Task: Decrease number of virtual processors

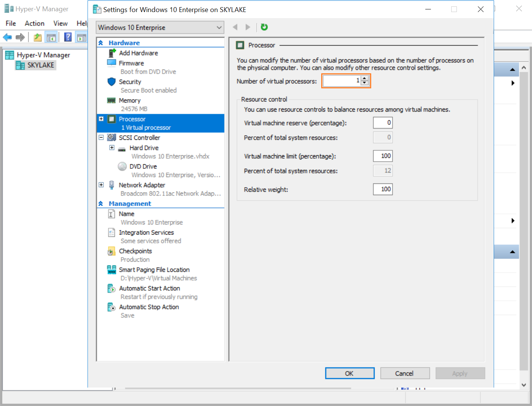Action: click(x=364, y=83)
